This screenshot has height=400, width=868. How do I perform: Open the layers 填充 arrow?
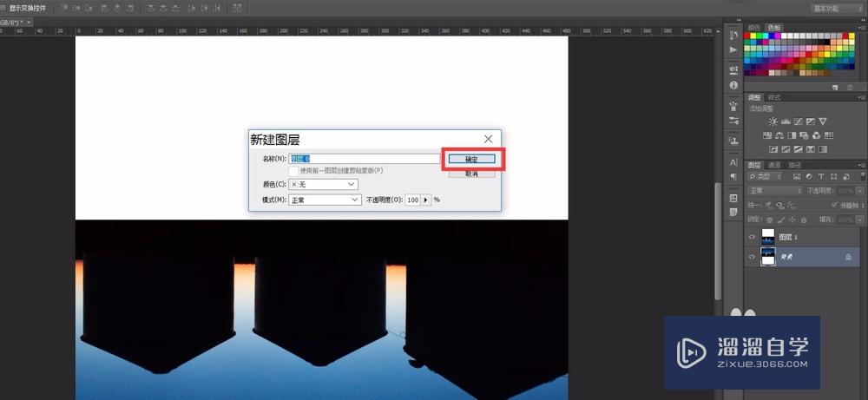pos(859,220)
